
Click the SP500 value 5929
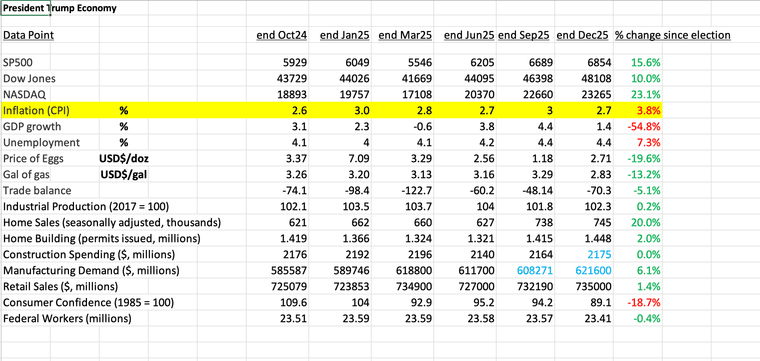(295, 63)
